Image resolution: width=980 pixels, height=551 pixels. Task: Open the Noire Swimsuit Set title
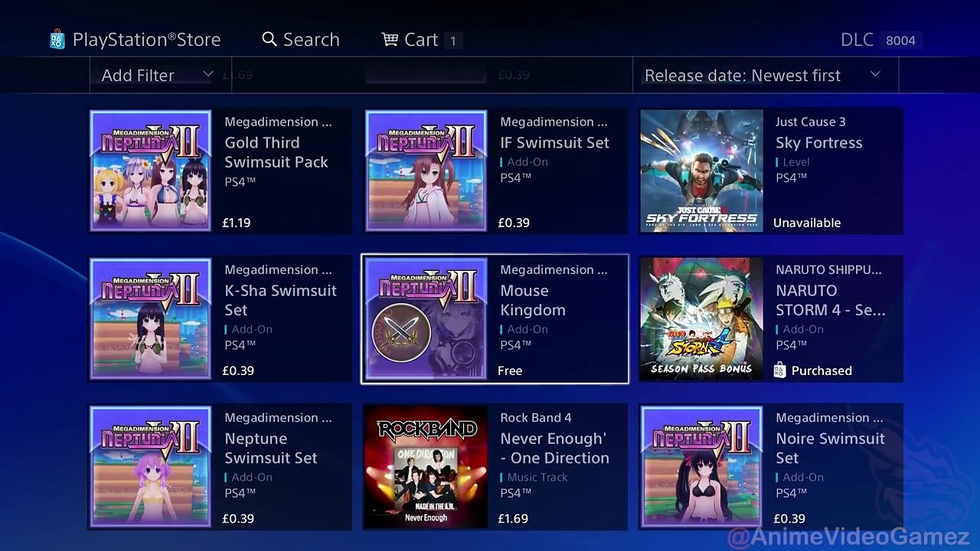point(830,448)
